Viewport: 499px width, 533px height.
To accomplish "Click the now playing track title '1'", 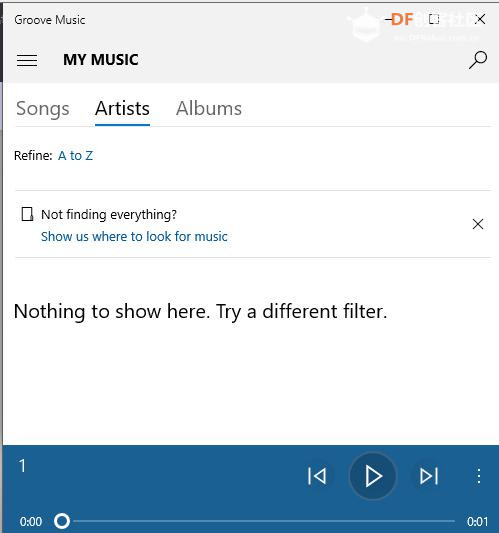I will click(x=22, y=466).
